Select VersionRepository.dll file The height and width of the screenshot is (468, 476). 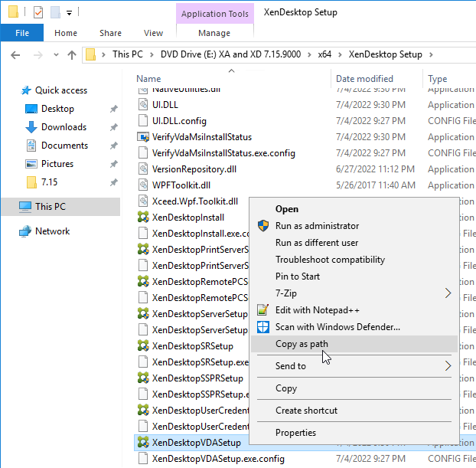point(194,169)
